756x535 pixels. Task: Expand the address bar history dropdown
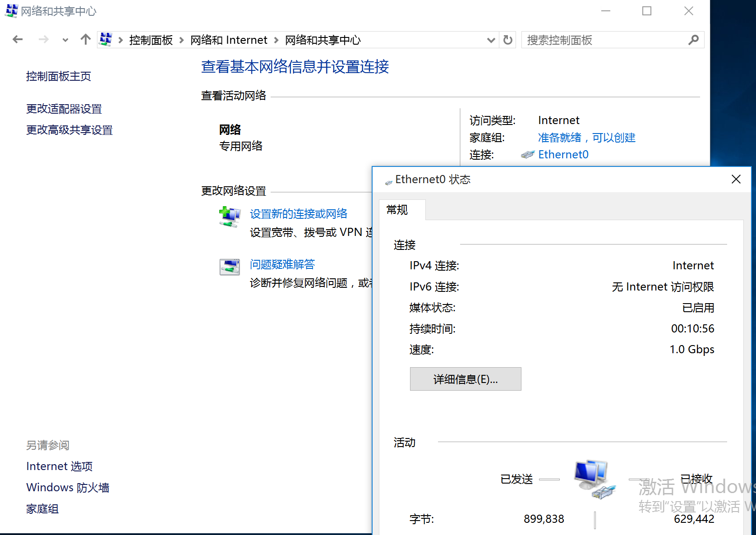tap(491, 40)
